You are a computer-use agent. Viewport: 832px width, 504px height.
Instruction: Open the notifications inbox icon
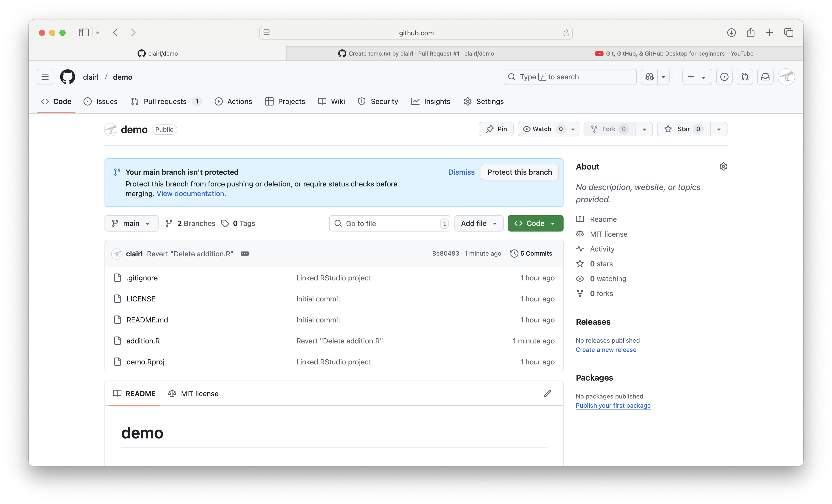(765, 77)
